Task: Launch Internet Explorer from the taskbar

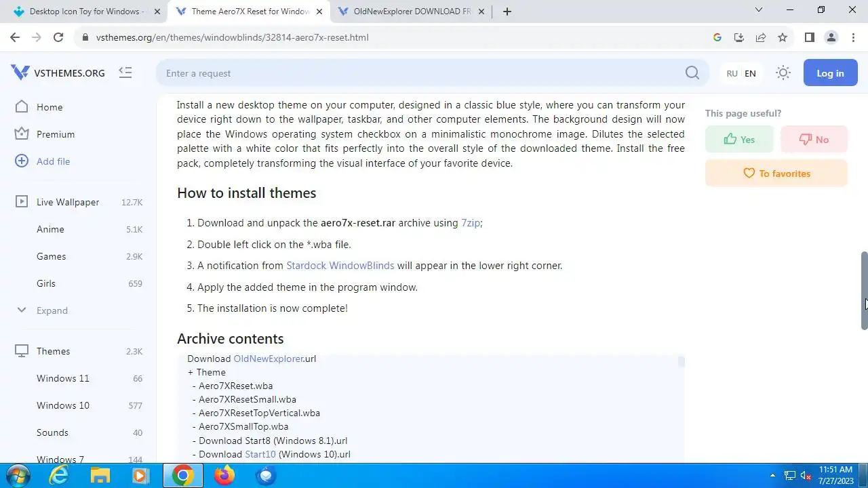Action: point(60,476)
